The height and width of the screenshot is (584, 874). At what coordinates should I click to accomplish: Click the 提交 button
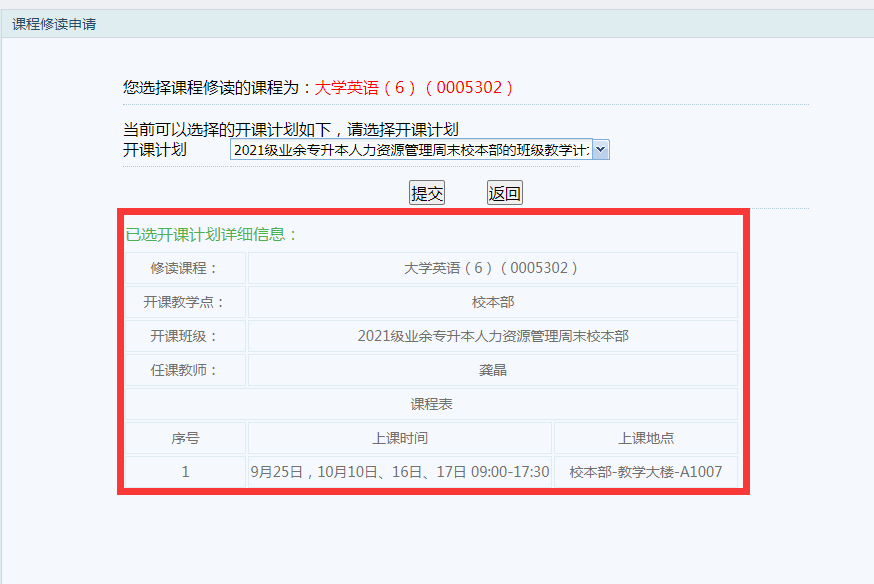point(427,194)
